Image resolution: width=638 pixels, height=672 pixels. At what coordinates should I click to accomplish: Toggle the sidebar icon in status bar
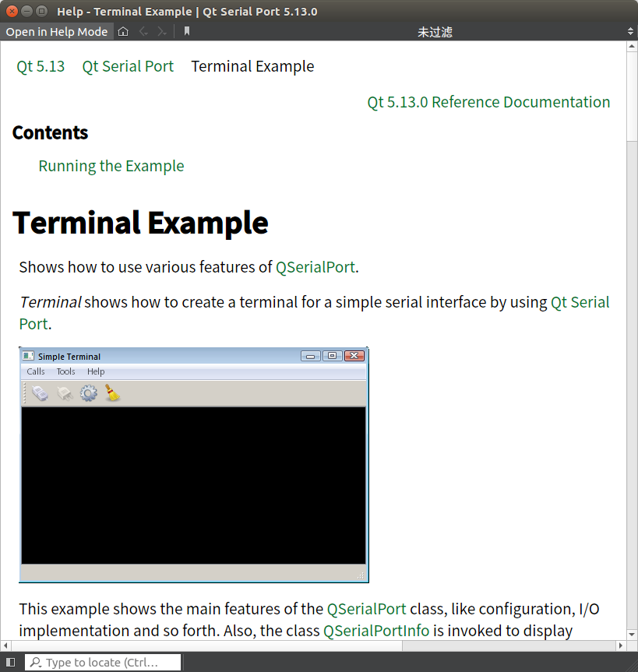11,662
